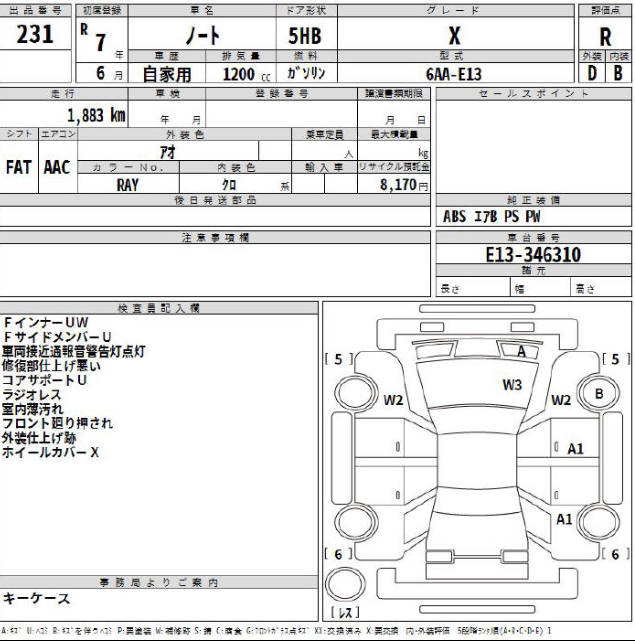
Task: Click the W3 damage mark on the car diagram
Action: click(512, 384)
